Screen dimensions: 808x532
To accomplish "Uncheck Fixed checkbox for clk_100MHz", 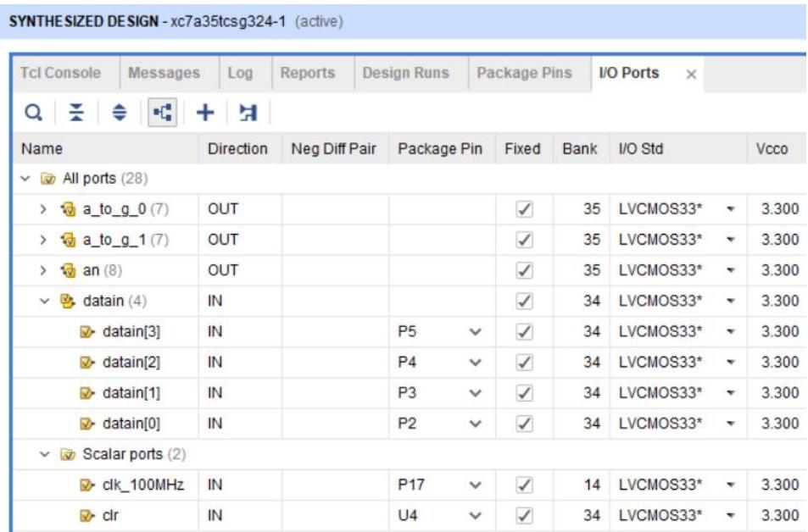I will (524, 485).
